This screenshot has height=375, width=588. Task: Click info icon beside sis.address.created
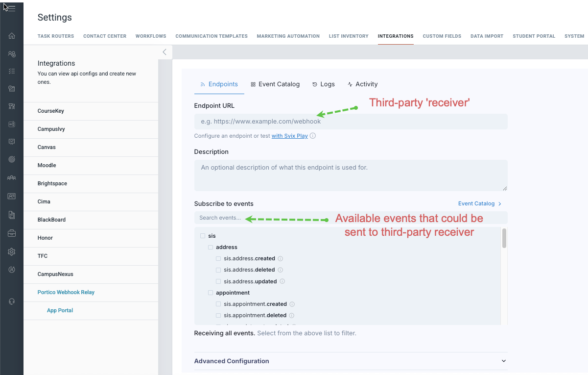(281, 258)
